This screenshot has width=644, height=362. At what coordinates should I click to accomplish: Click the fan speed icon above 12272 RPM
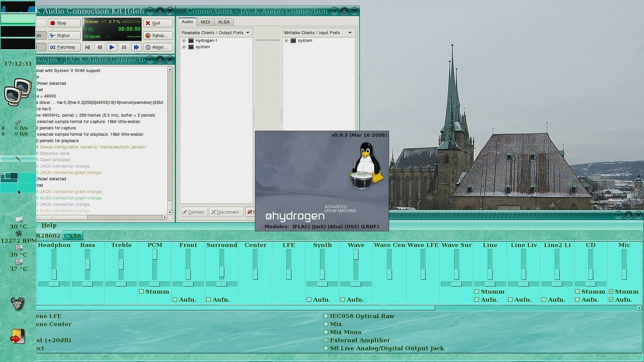pos(19,234)
